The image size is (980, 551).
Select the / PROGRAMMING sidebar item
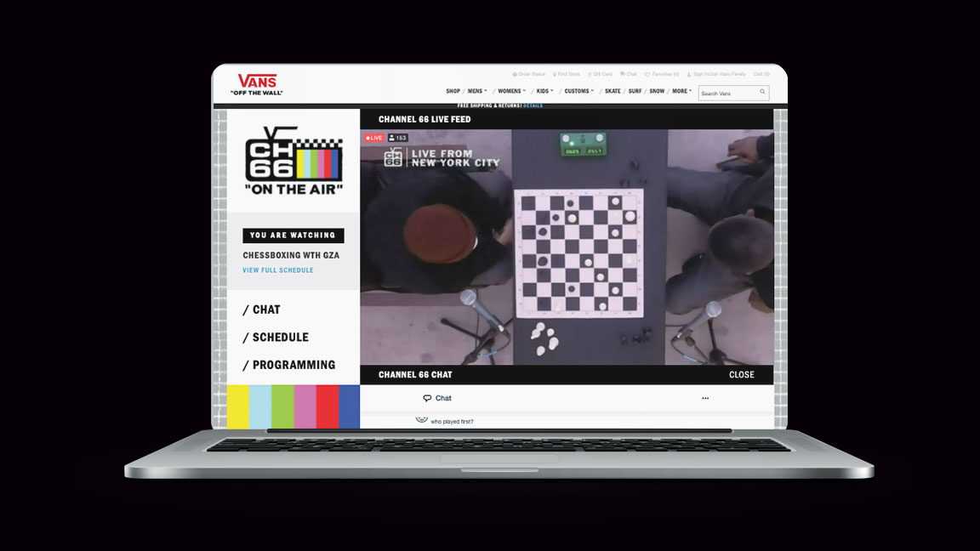(x=288, y=365)
